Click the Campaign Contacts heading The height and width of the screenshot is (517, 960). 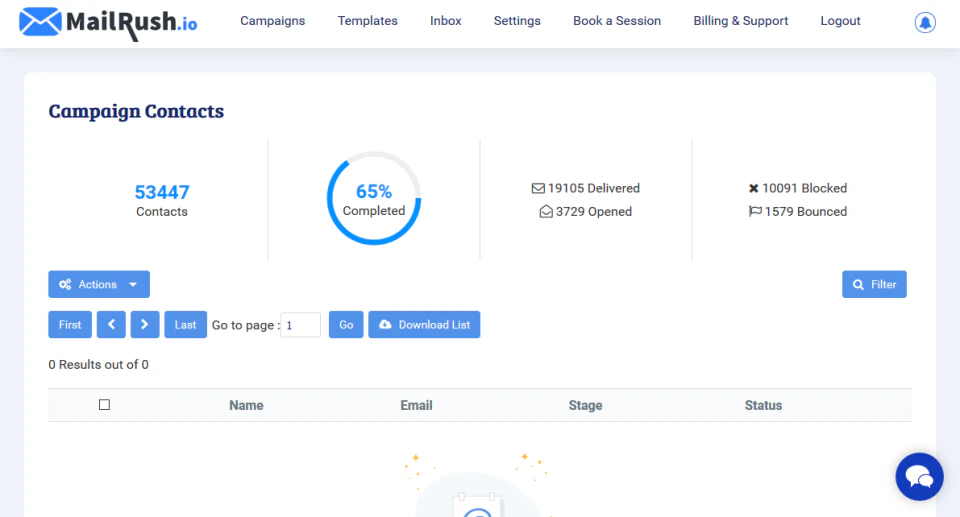point(136,111)
